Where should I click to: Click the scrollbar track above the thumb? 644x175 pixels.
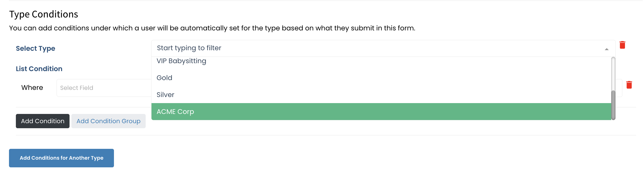613,74
